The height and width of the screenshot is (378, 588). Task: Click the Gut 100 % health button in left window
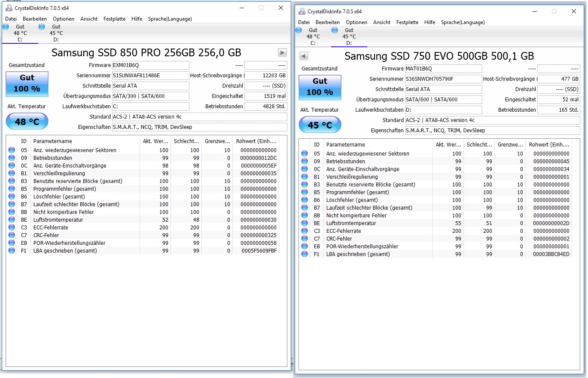pos(27,84)
